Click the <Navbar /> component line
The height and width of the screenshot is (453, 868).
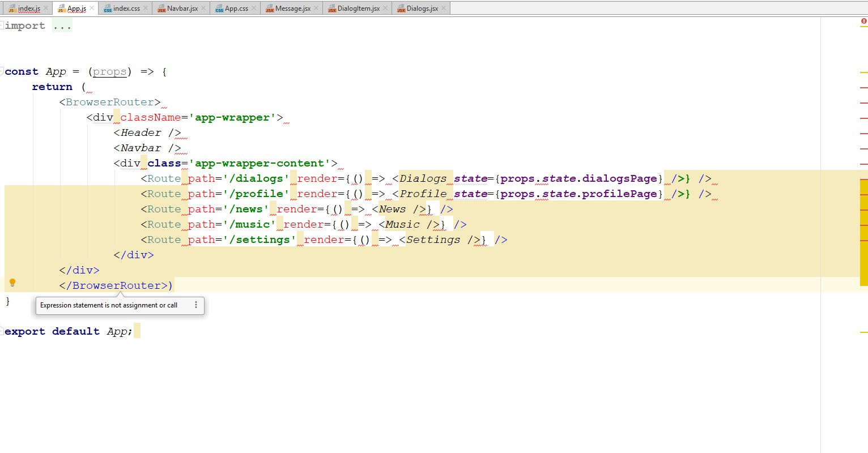[147, 148]
